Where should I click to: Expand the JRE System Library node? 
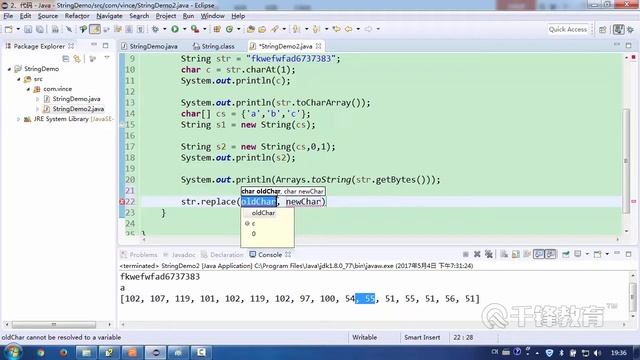click(18, 119)
